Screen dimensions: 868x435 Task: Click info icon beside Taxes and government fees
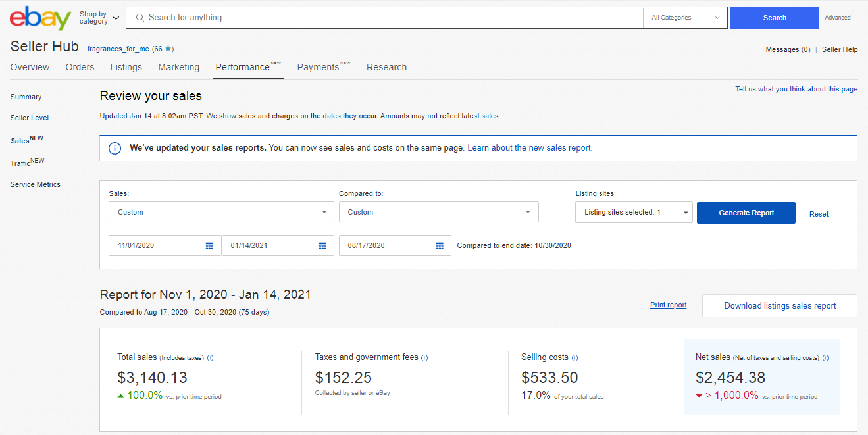424,358
